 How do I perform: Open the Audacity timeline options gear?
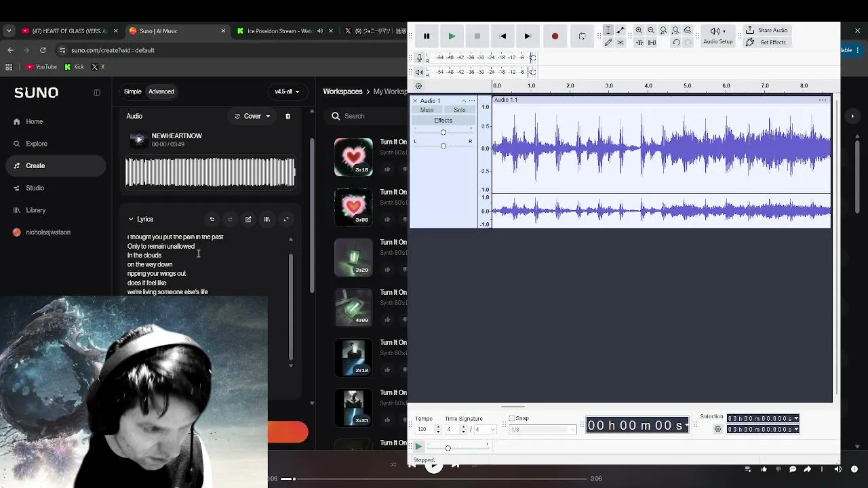tap(418, 86)
